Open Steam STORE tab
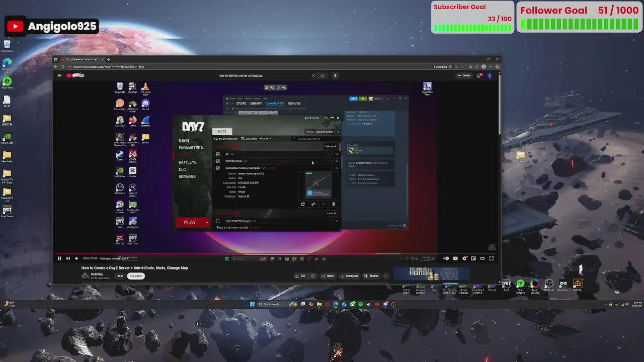Screen dimensions: 644x362 point(241,104)
